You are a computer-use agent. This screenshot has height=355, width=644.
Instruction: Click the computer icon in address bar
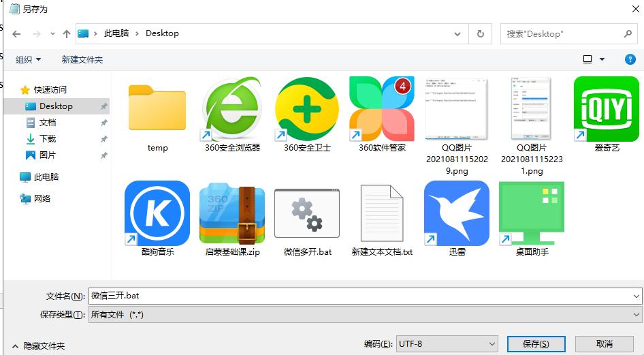[83, 33]
